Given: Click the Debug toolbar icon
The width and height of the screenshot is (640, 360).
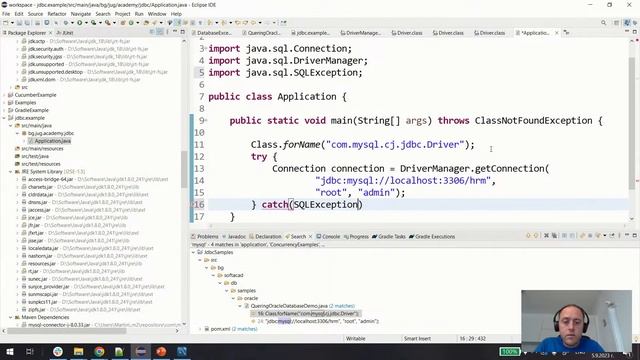Looking at the screenshot, I should [66, 23].
